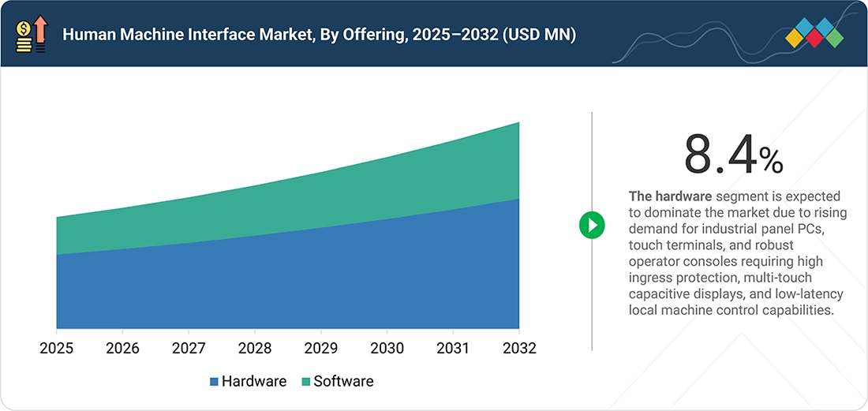Viewport: 868px width, 411px height.
Task: Click the 2031 axis label
Action: click(x=453, y=349)
